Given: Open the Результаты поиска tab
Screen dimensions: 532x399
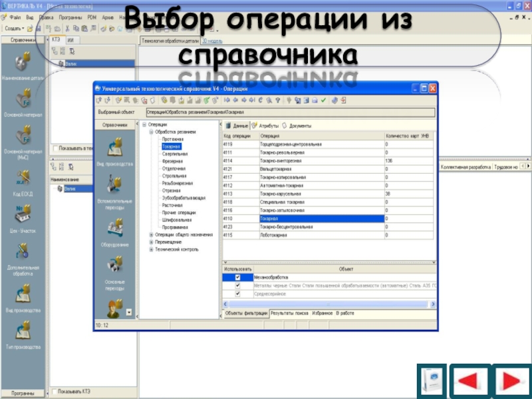Looking at the screenshot, I should (289, 313).
